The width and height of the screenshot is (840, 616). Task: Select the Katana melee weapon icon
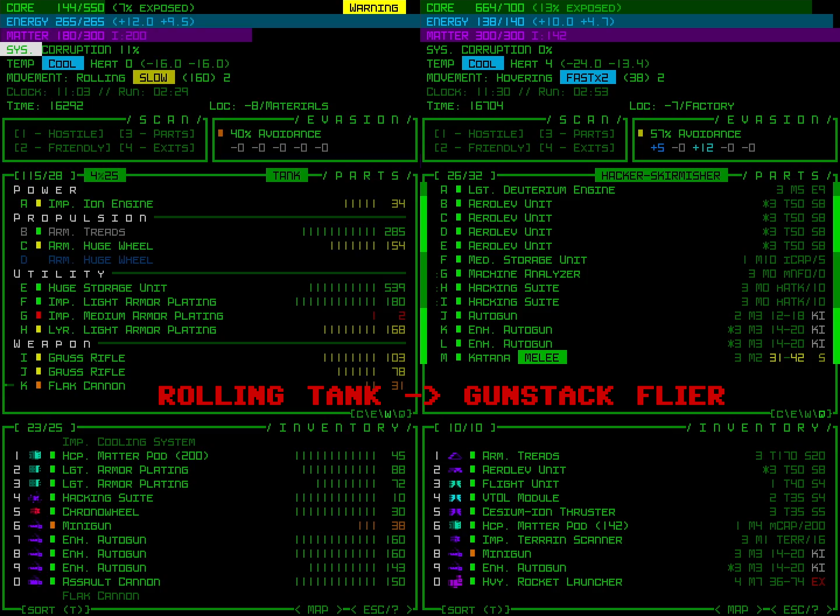[460, 358]
